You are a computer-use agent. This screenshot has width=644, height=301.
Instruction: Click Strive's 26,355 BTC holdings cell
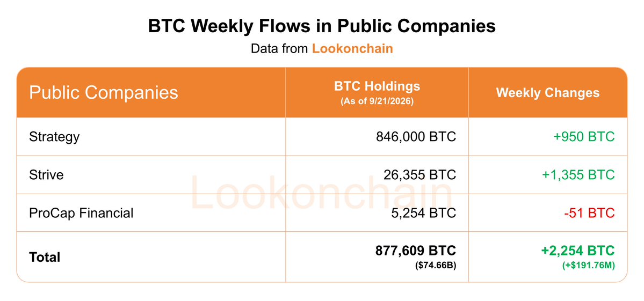click(x=419, y=175)
